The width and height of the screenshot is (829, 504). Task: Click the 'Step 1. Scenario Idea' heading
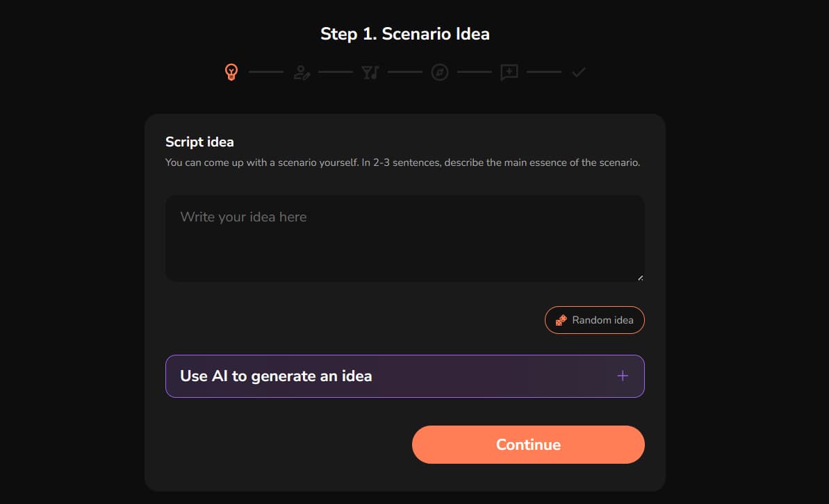tap(405, 34)
